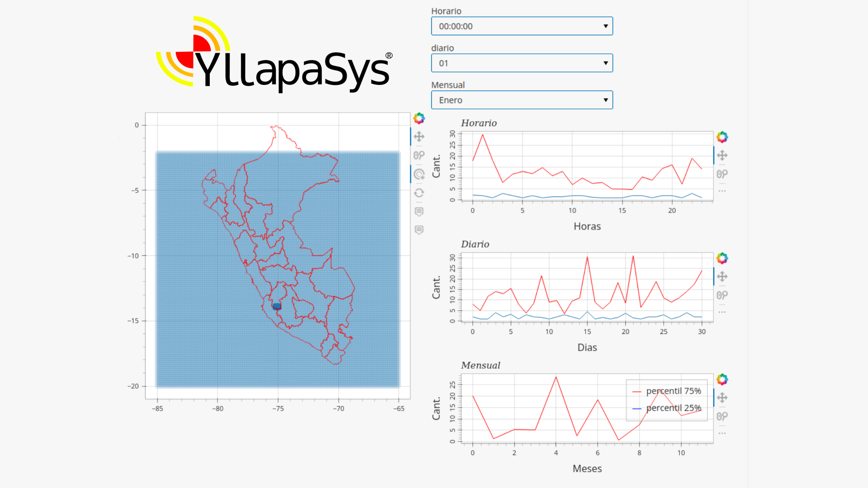Open Horario dropdown showing 00:00:00
This screenshot has width=868, height=488.
pos(522,26)
